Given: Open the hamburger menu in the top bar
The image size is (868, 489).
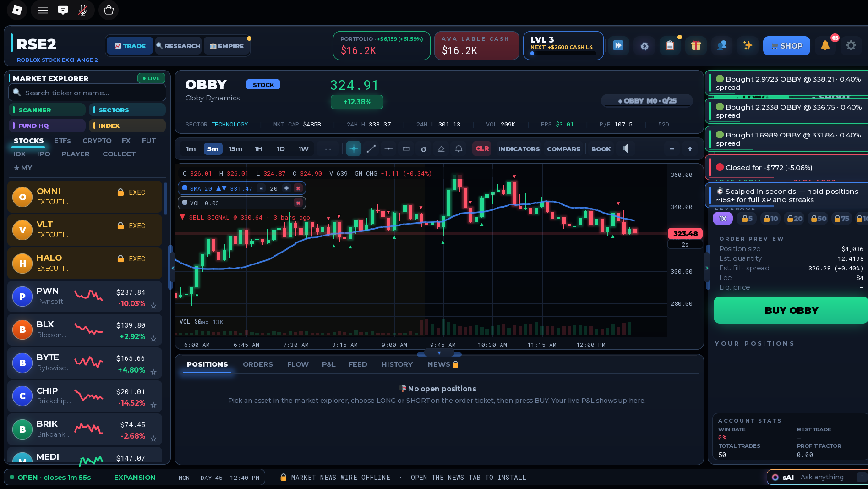Looking at the screenshot, I should click(x=43, y=10).
